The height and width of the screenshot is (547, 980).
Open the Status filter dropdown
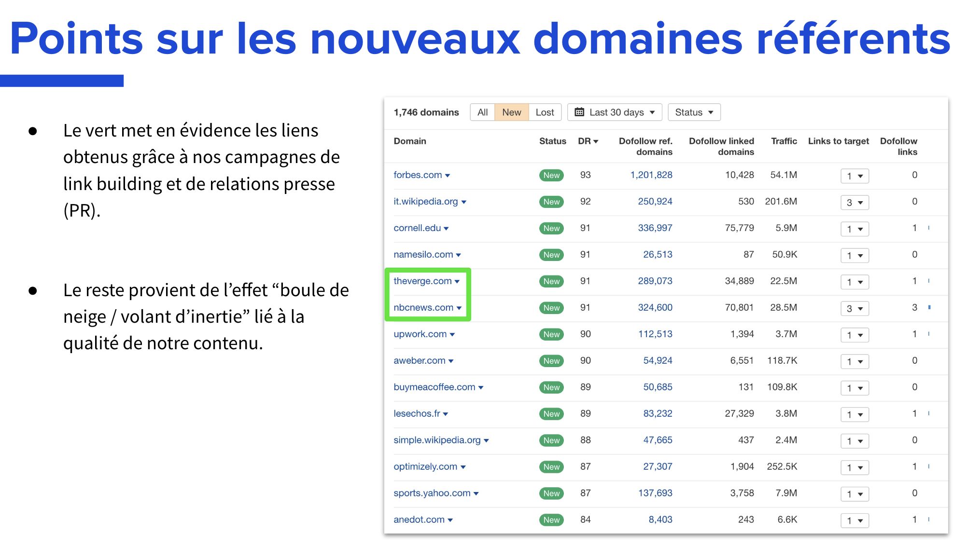click(694, 112)
